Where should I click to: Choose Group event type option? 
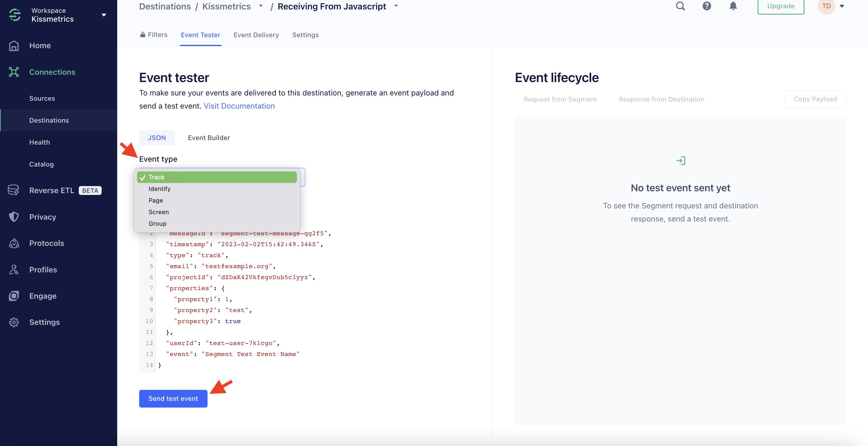(x=157, y=223)
